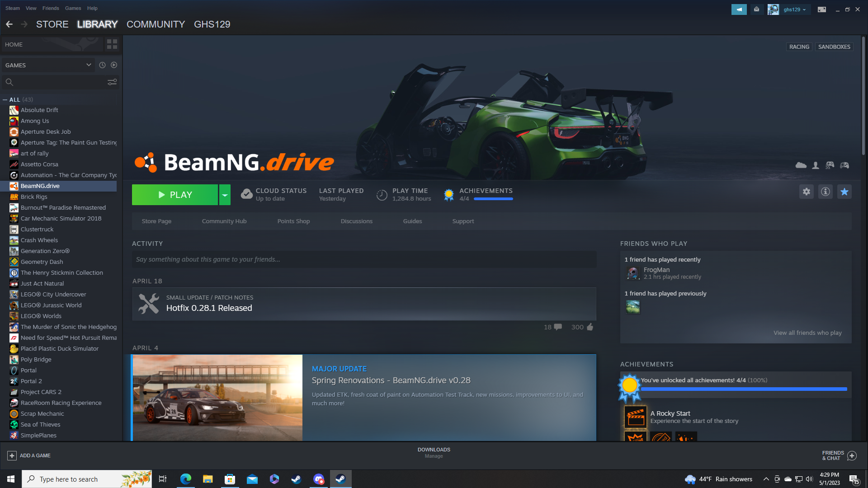Screen dimensions: 868x488
Task: Click the activity message input field
Action: point(364,259)
